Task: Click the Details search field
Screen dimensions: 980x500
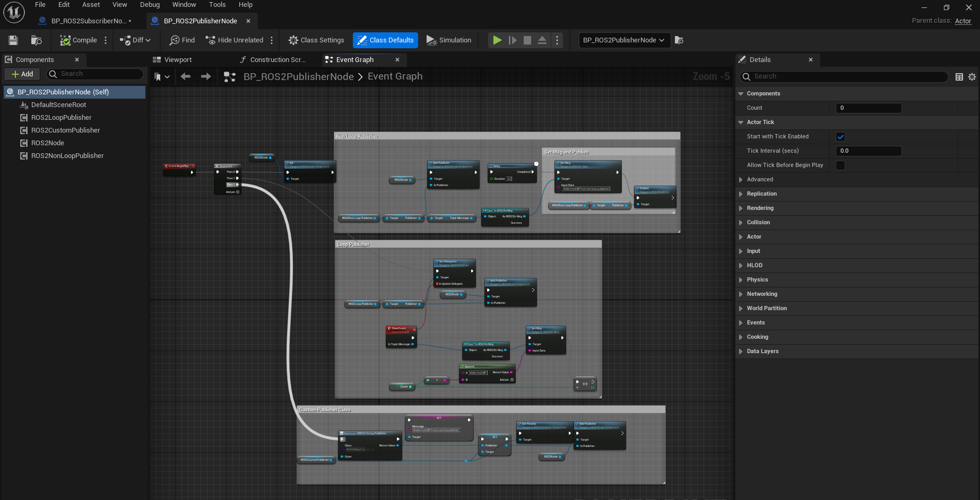Action: [844, 77]
